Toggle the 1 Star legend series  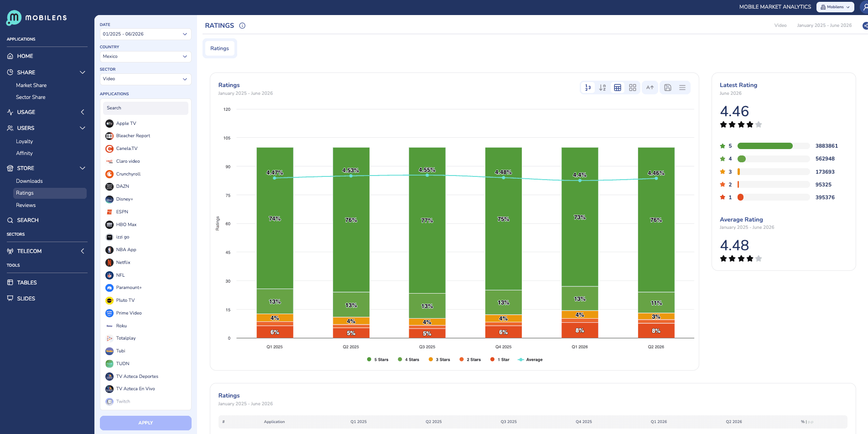(500, 360)
